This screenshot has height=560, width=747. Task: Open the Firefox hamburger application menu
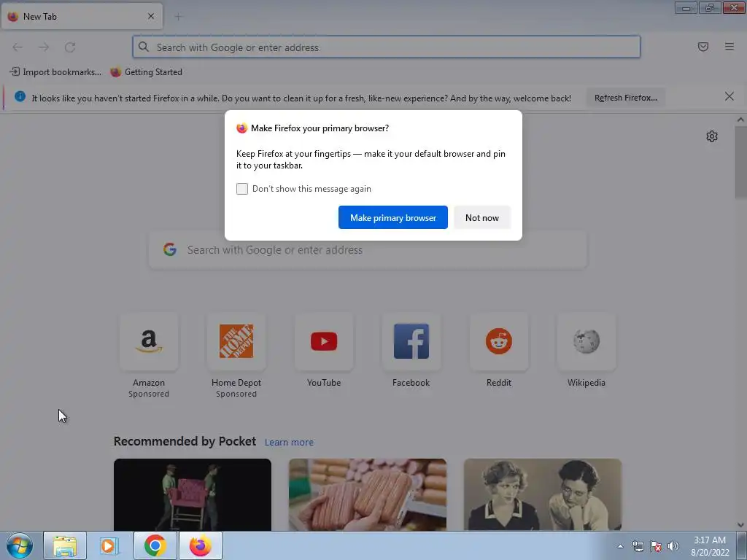(729, 47)
